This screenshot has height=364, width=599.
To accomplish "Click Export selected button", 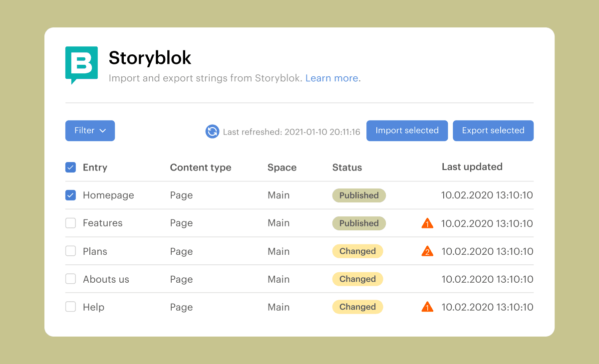I will [x=493, y=131].
